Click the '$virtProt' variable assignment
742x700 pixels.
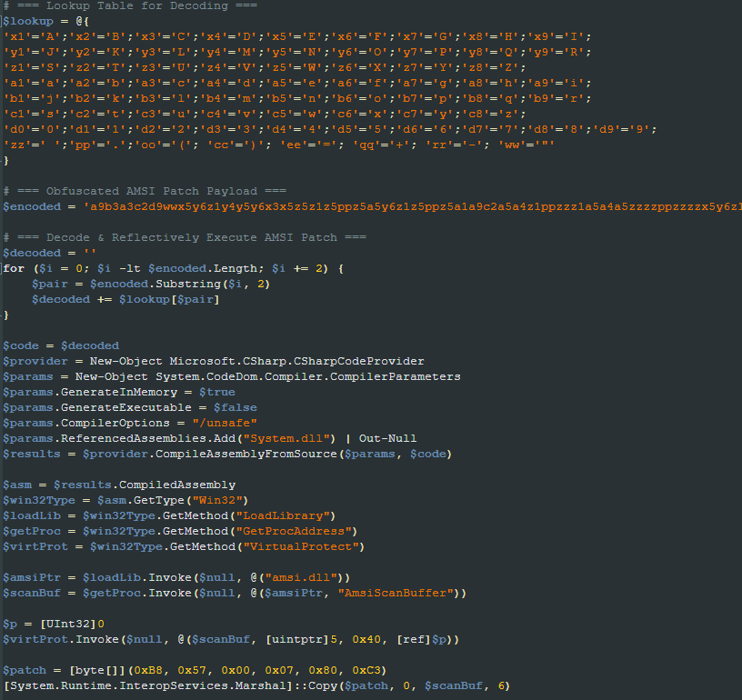click(x=35, y=546)
